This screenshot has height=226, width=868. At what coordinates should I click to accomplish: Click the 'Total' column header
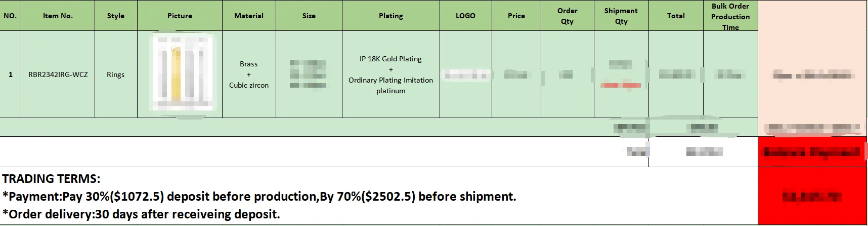676,16
